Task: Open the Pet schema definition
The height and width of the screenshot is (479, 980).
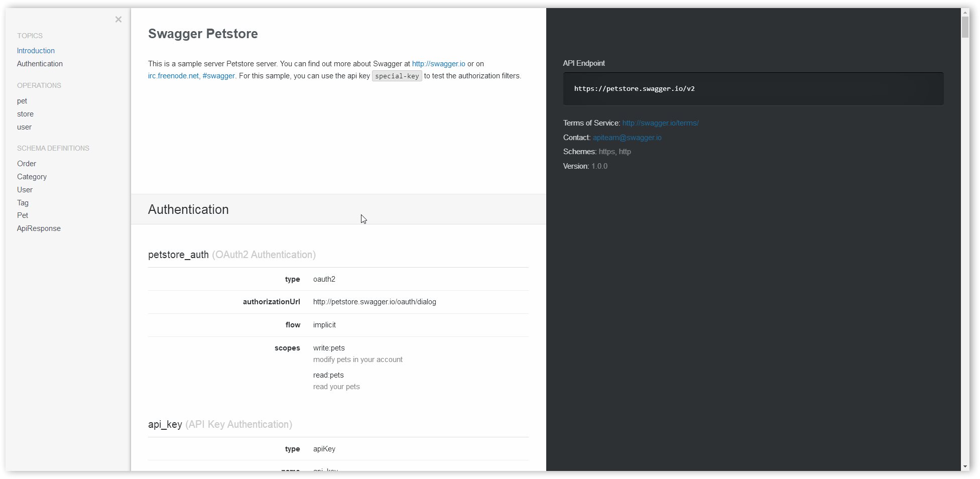Action: (x=23, y=215)
